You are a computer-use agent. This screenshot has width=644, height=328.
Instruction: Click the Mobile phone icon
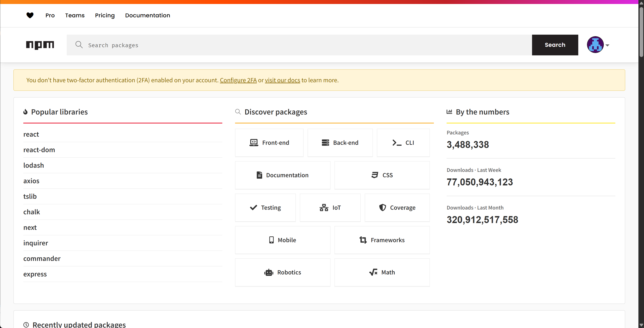271,240
